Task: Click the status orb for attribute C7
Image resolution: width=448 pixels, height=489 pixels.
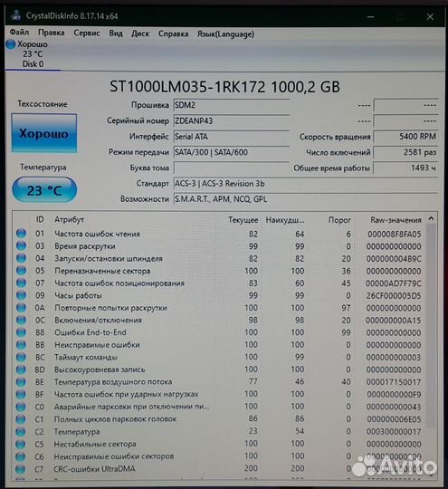Action: click(21, 469)
